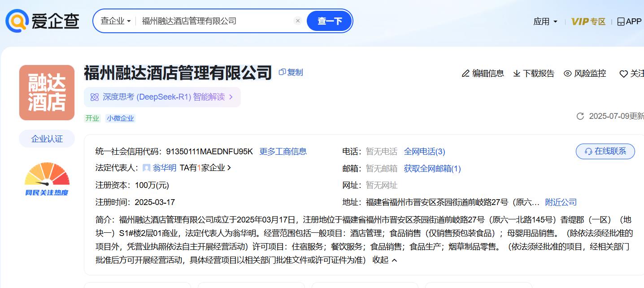644x288 pixels.
Task: Enable 风险监控 risk monitoring
Action: click(585, 73)
